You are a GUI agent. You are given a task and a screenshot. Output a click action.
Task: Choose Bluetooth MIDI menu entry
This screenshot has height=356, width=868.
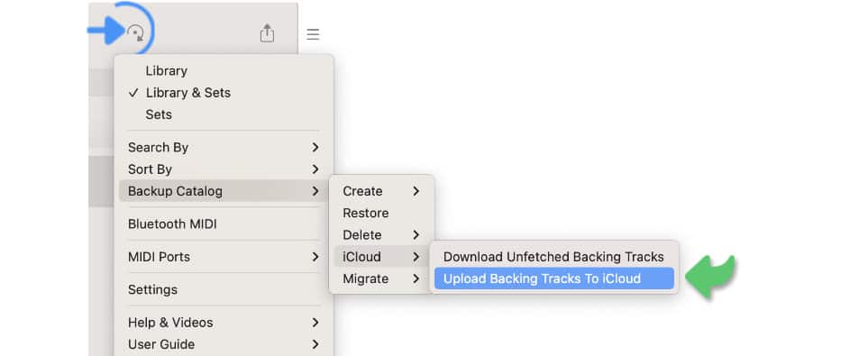[x=224, y=224]
